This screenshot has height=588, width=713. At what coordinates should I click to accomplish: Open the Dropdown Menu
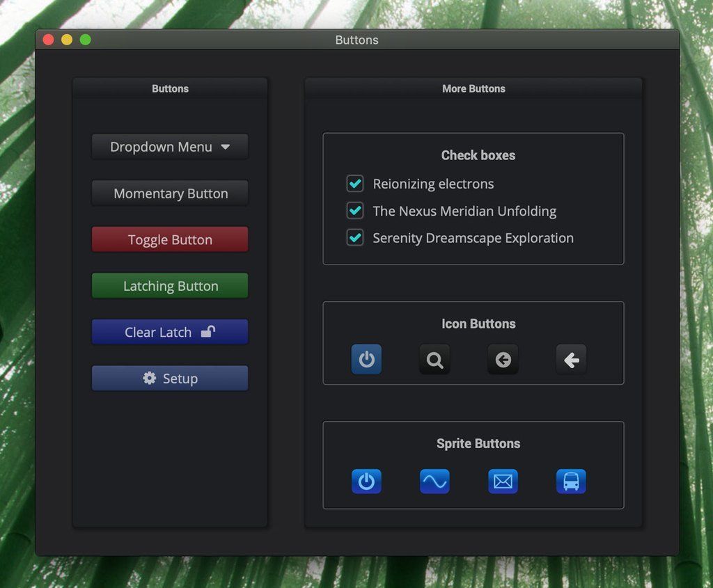tap(169, 147)
